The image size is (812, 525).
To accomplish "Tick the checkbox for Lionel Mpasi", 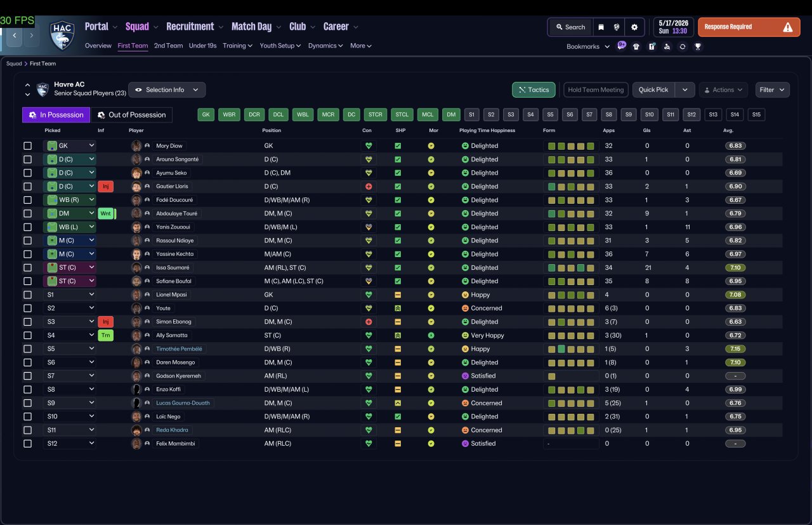I will [27, 295].
